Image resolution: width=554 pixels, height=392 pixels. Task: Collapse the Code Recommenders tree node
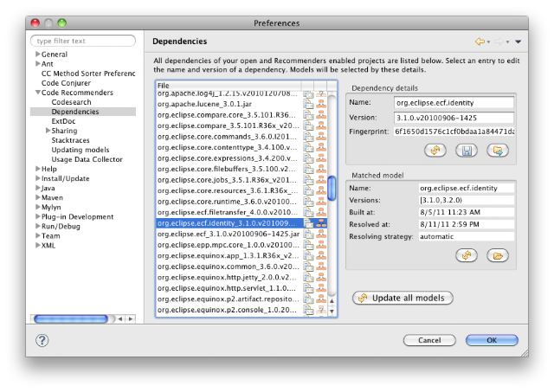click(x=37, y=93)
